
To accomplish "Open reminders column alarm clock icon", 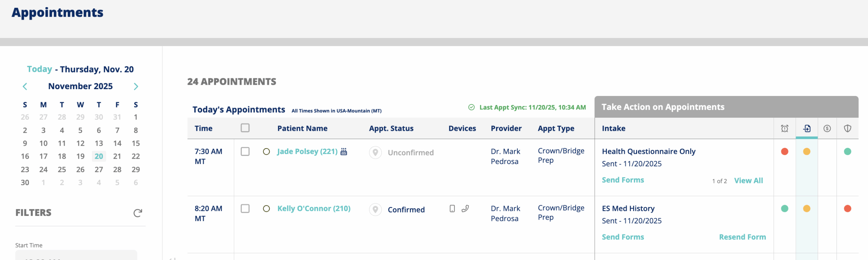I will click(x=785, y=128).
